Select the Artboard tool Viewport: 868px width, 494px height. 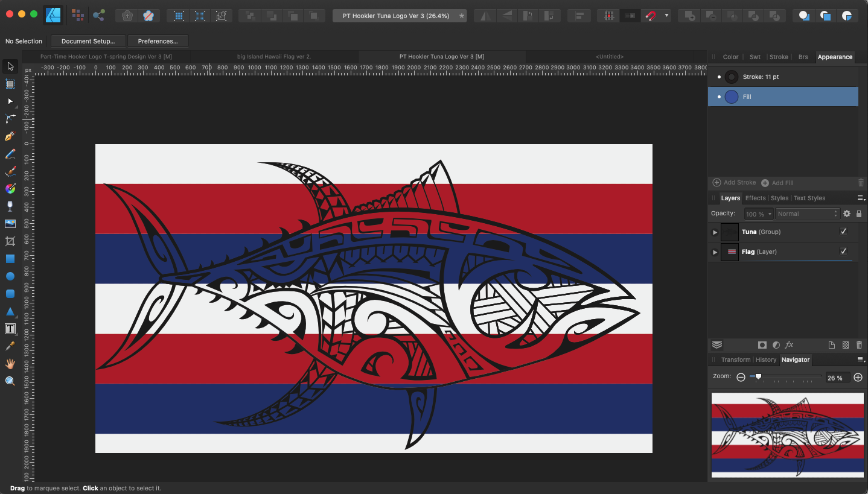(x=10, y=84)
